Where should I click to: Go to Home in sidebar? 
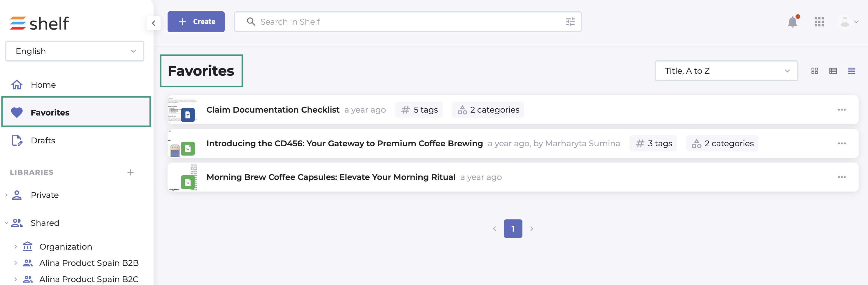point(43,85)
